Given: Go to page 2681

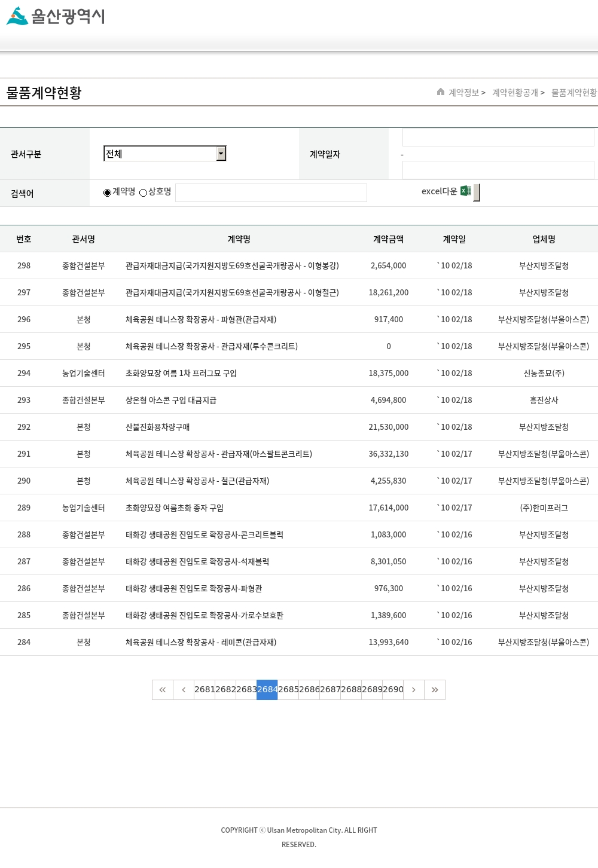Looking at the screenshot, I should click(x=205, y=690).
